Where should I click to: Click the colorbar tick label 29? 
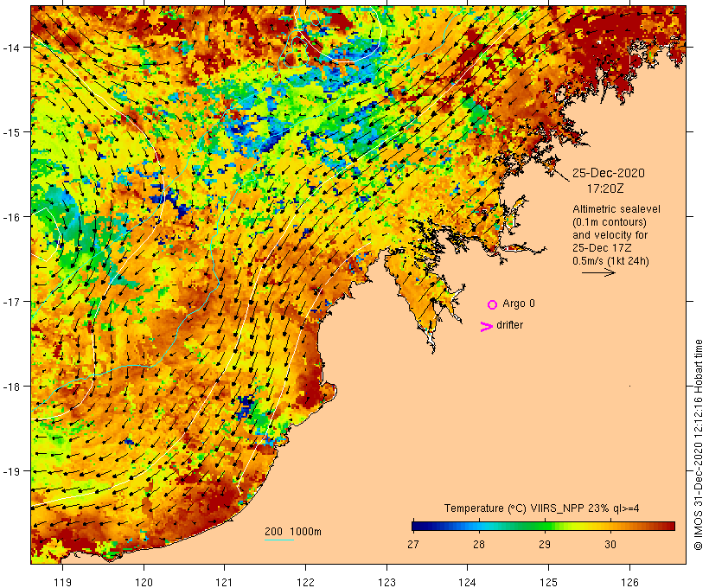[x=545, y=544]
